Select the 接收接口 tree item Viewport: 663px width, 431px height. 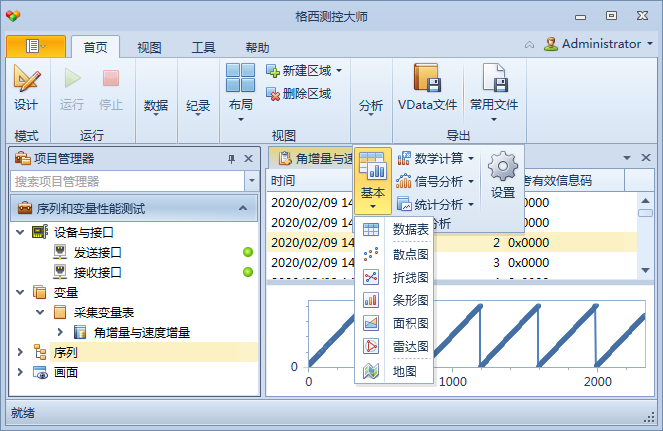pos(97,272)
